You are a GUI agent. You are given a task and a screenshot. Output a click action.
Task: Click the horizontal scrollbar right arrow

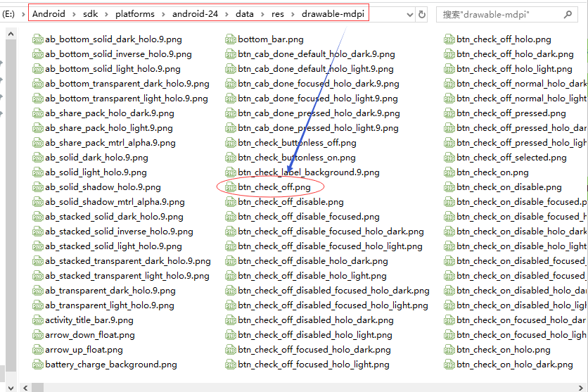click(x=581, y=388)
